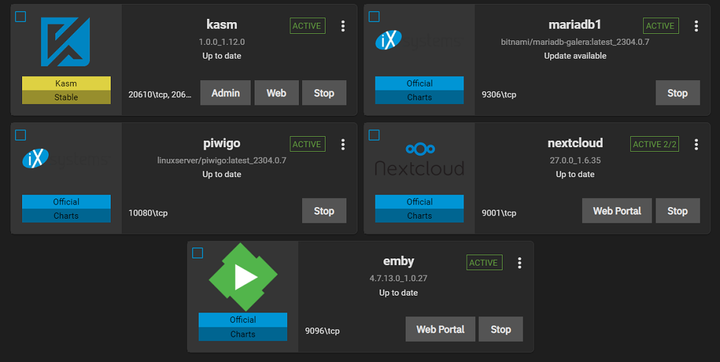Launch the emby Web Portal

pos(440,329)
